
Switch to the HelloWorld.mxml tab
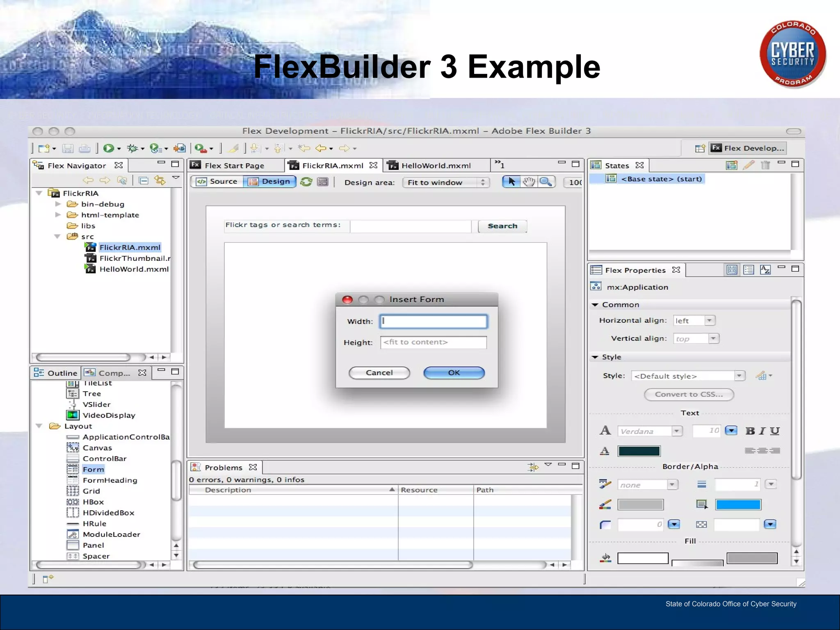pos(436,165)
